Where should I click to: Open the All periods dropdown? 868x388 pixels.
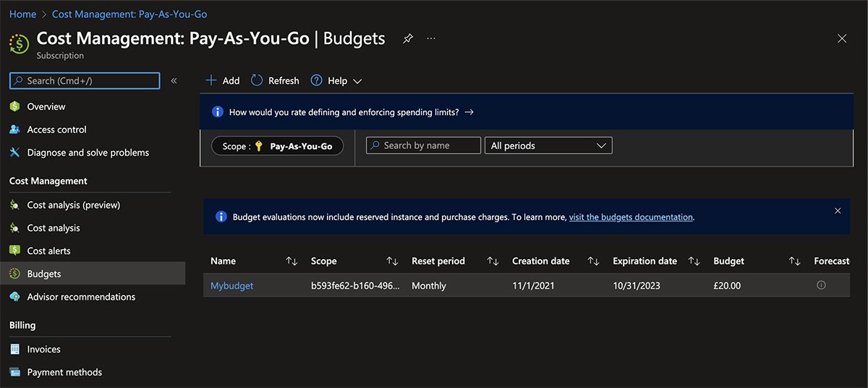[548, 145]
